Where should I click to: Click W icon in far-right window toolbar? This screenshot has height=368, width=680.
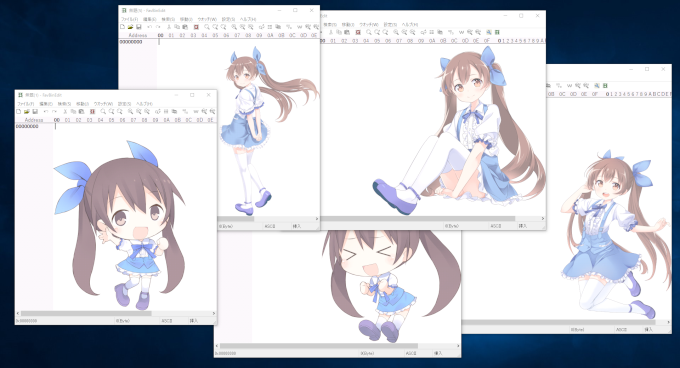tap(569, 86)
